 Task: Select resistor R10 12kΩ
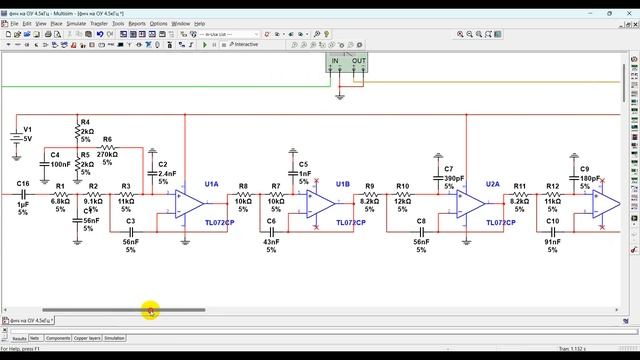tap(403, 195)
